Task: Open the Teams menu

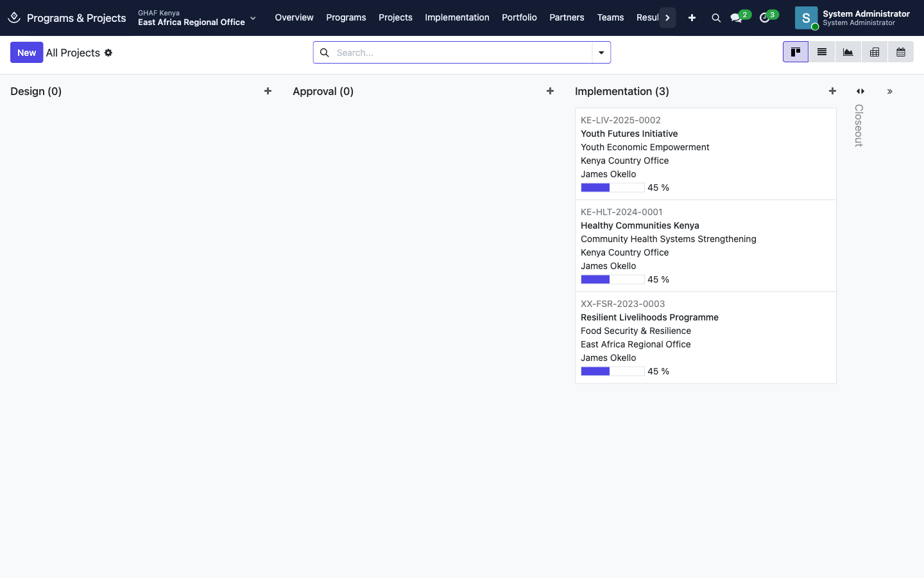Action: point(610,18)
